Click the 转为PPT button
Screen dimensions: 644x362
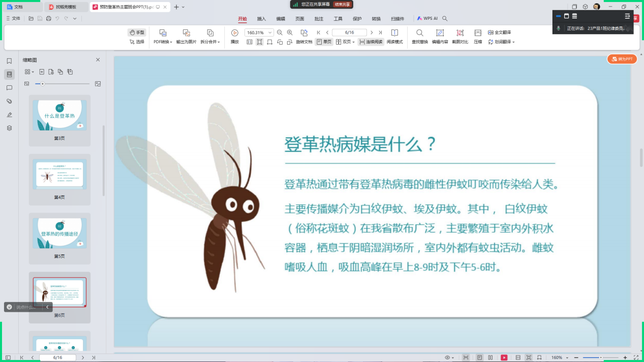(622, 59)
